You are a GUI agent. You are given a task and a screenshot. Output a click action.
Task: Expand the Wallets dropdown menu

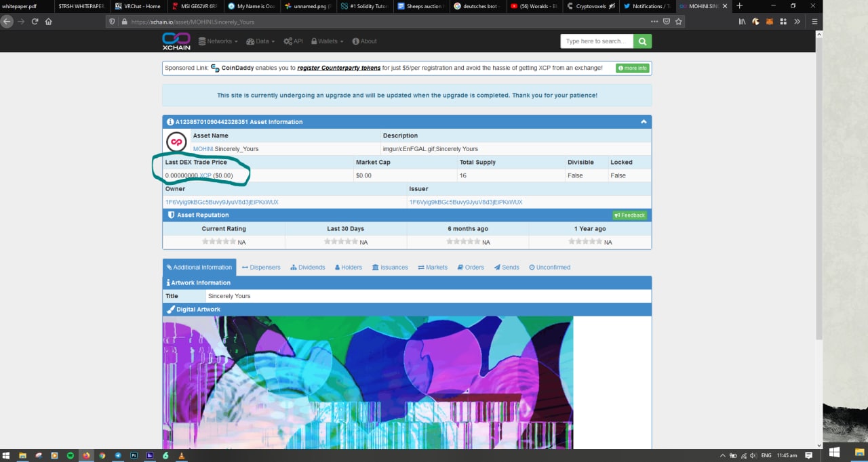[328, 41]
